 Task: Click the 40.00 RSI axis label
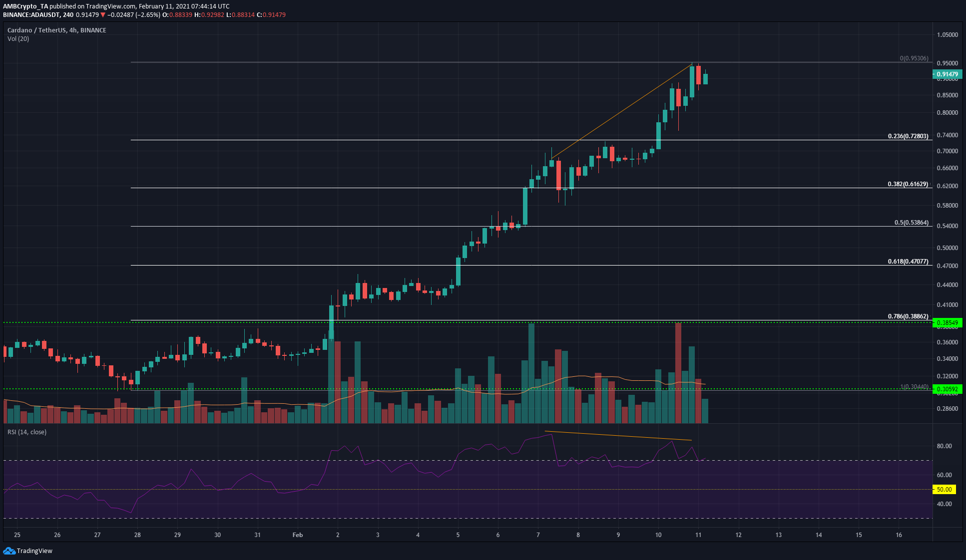point(944,504)
